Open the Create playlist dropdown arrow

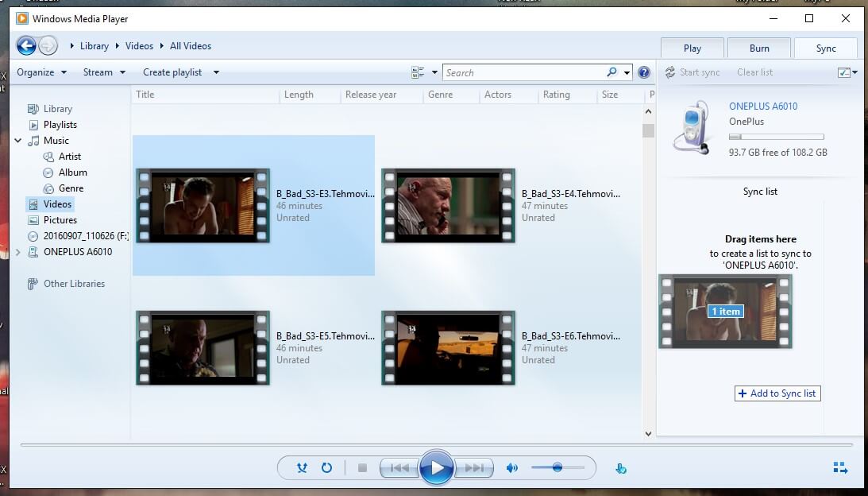(x=216, y=72)
